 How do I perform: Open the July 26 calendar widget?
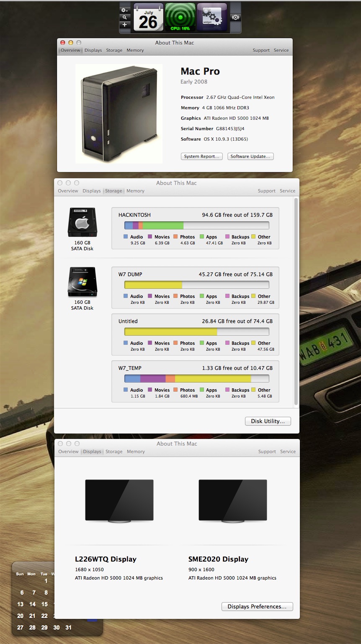[x=148, y=17]
